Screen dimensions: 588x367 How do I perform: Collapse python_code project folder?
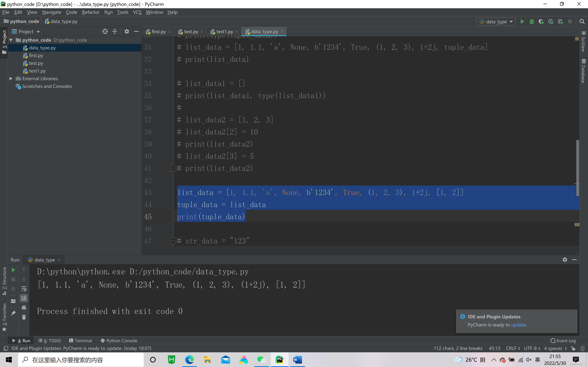coord(11,40)
